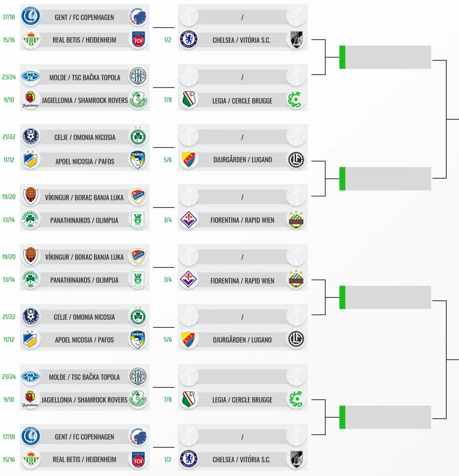The image size is (459, 476).
Task: Click the Vitória S.C. crest in the topmost right box
Action: 296,39
